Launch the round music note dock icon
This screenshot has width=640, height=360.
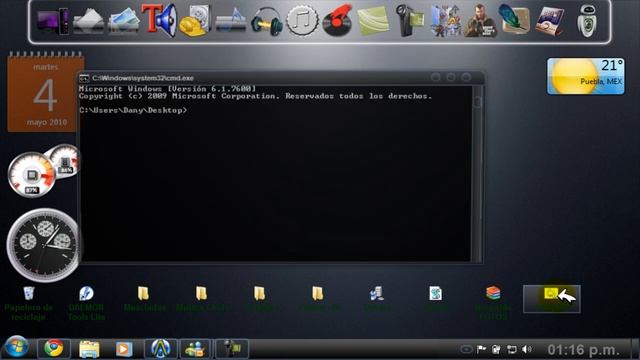click(x=302, y=20)
